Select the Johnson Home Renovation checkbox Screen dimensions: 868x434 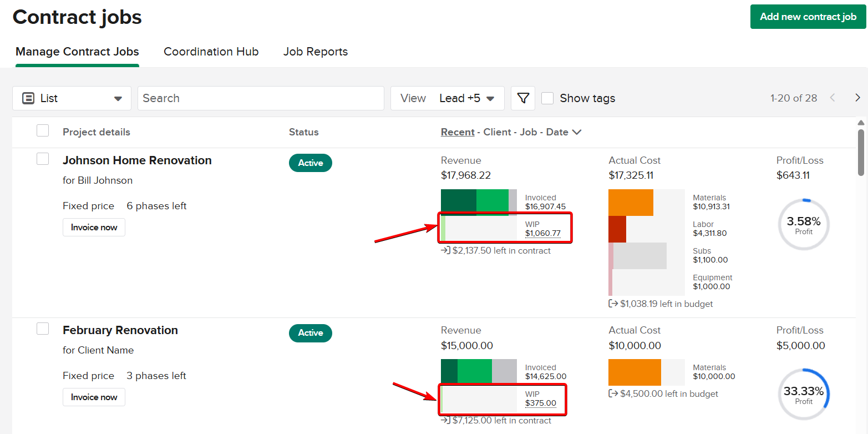[x=43, y=159]
